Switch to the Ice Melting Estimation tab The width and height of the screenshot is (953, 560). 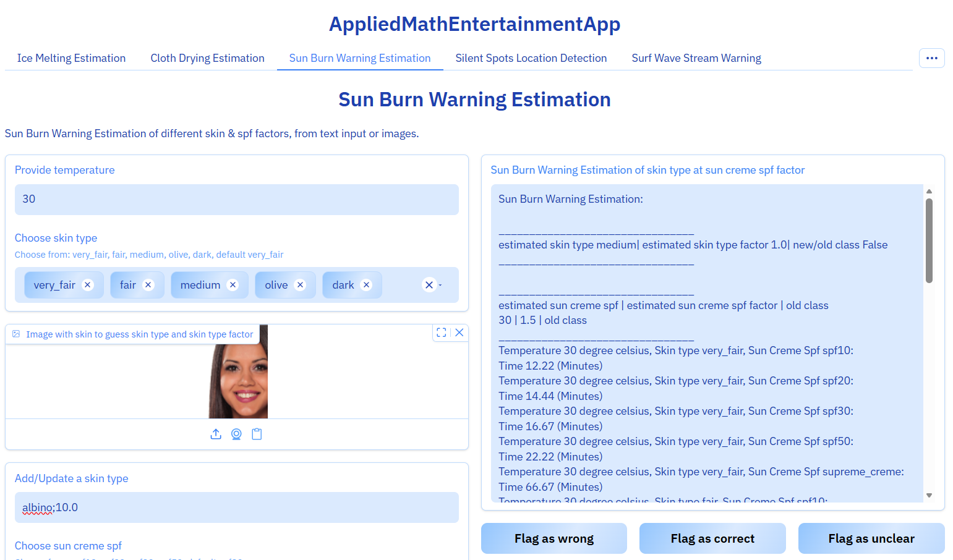[71, 57]
